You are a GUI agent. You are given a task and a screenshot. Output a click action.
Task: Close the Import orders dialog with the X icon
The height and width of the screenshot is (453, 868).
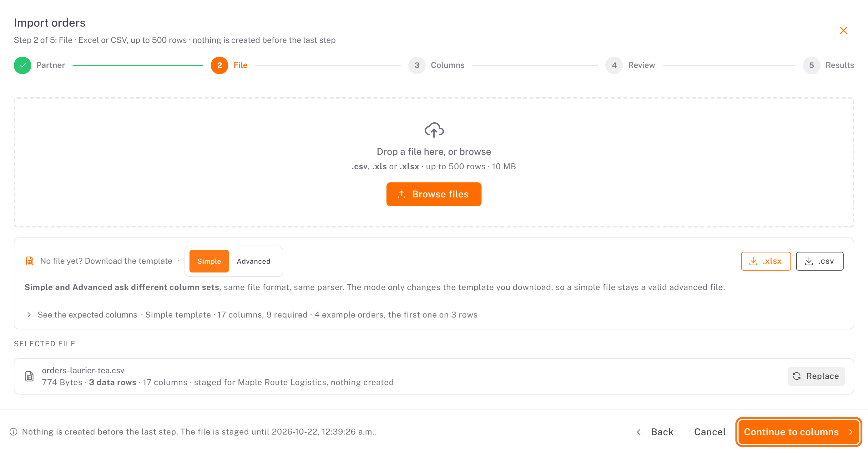pos(843,30)
